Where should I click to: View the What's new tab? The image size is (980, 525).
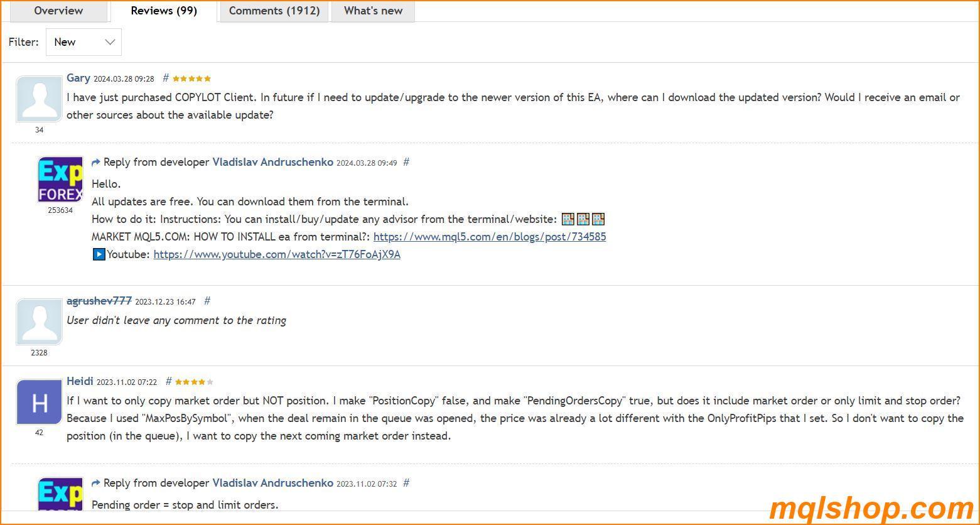coord(373,10)
